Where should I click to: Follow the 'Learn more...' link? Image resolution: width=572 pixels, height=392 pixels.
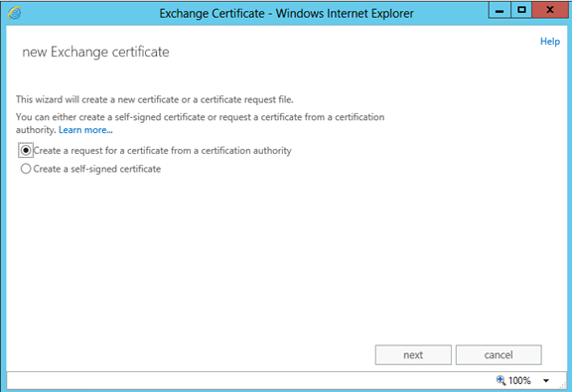85,130
